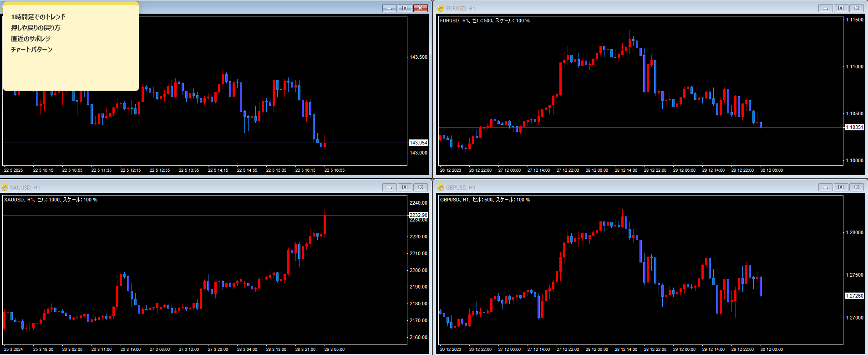Image resolution: width=868 pixels, height=355 pixels.
Task: Click the GBPUSD chart header info text
Action: pyautogui.click(x=485, y=200)
